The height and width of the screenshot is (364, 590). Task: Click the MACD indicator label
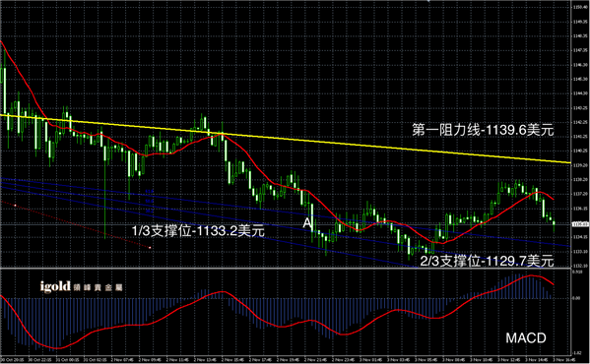coord(525,337)
